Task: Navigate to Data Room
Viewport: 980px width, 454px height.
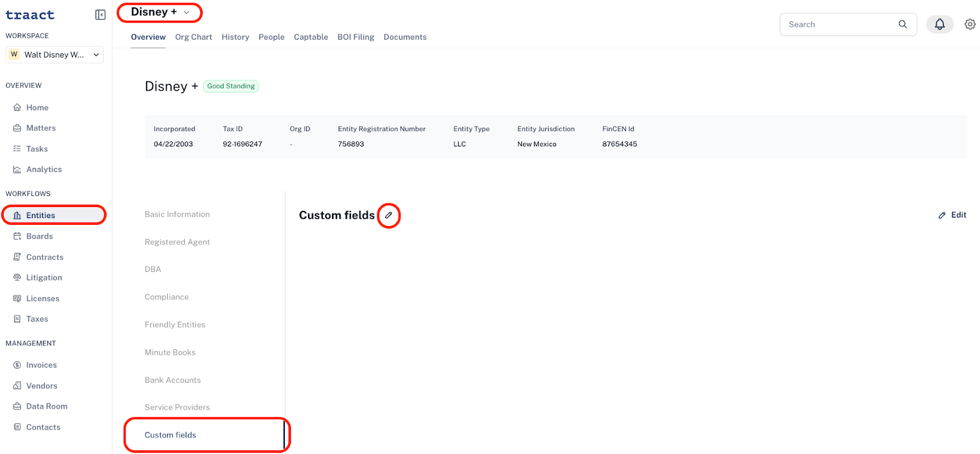Action: coord(47,406)
